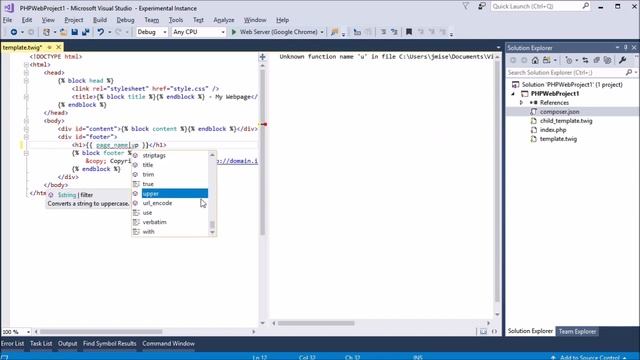
Task: Open the Edit menu
Action: tap(27, 20)
